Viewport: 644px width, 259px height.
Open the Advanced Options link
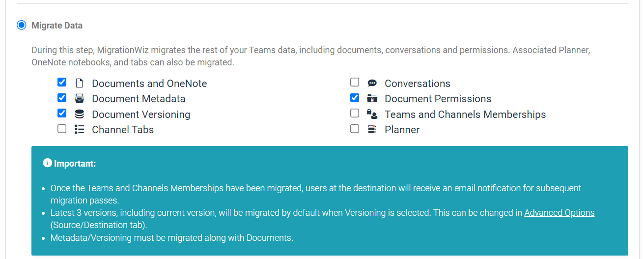pyautogui.click(x=560, y=213)
